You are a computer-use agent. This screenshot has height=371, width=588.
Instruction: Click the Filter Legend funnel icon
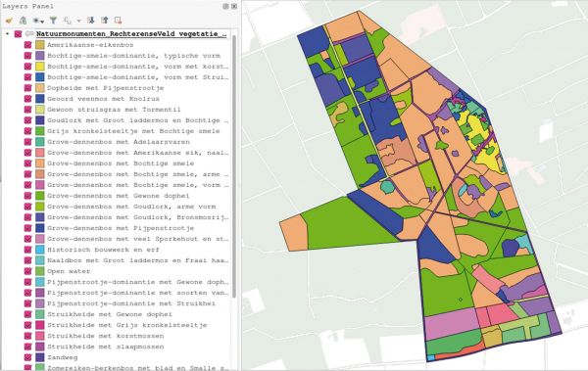click(x=54, y=21)
